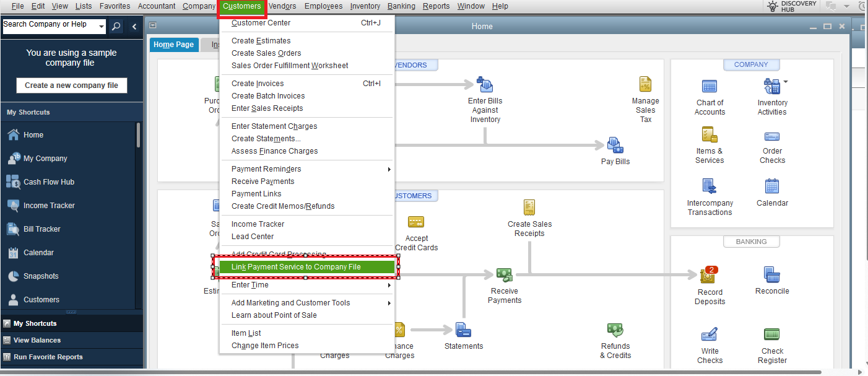Image resolution: width=868 pixels, height=376 pixels.
Task: Open Record Deposits icon
Action: pyautogui.click(x=708, y=275)
